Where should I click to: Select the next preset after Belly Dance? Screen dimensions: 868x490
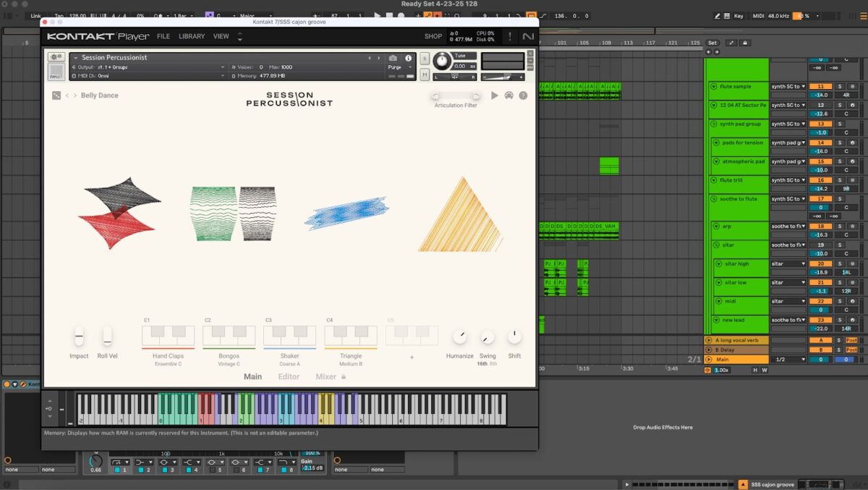pyautogui.click(x=75, y=96)
